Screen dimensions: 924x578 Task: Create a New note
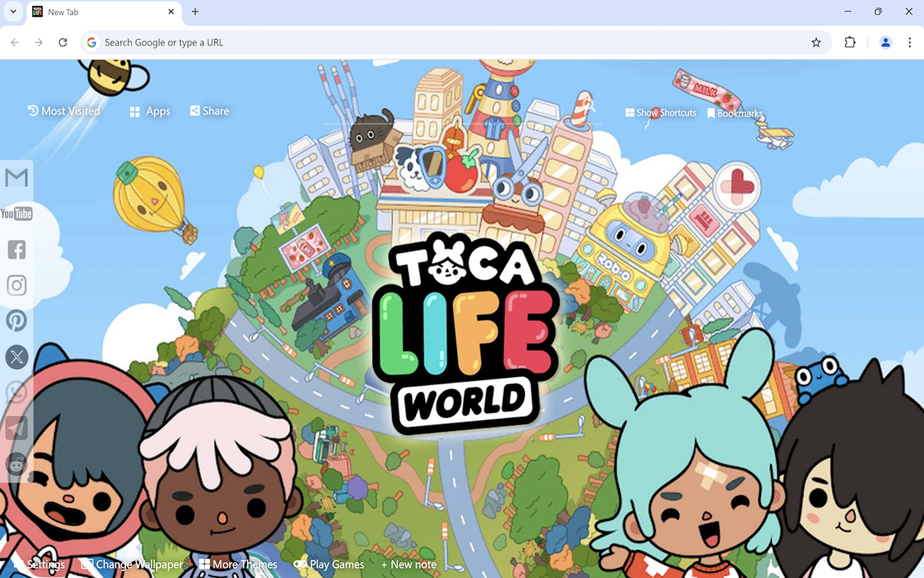[x=409, y=564]
